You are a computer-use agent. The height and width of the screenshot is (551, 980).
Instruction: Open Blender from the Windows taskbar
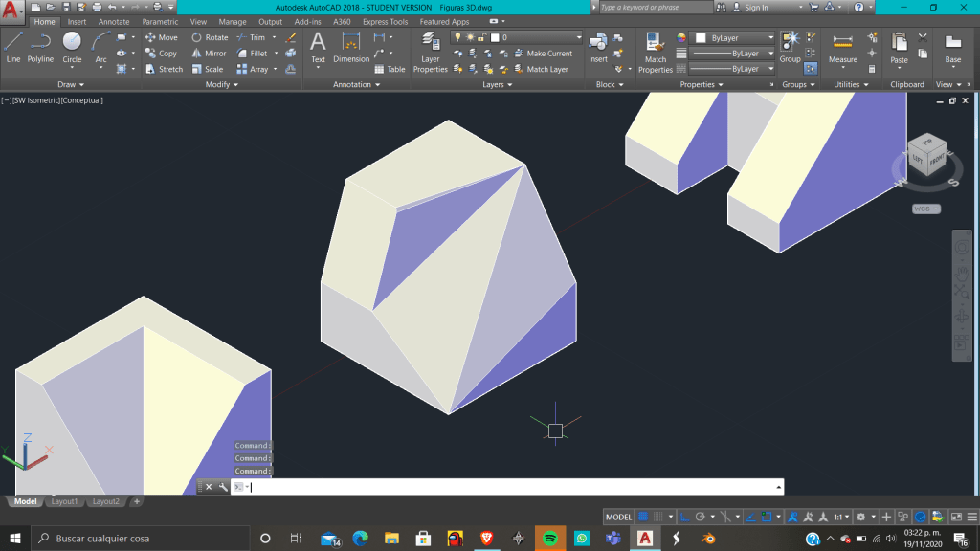point(708,539)
